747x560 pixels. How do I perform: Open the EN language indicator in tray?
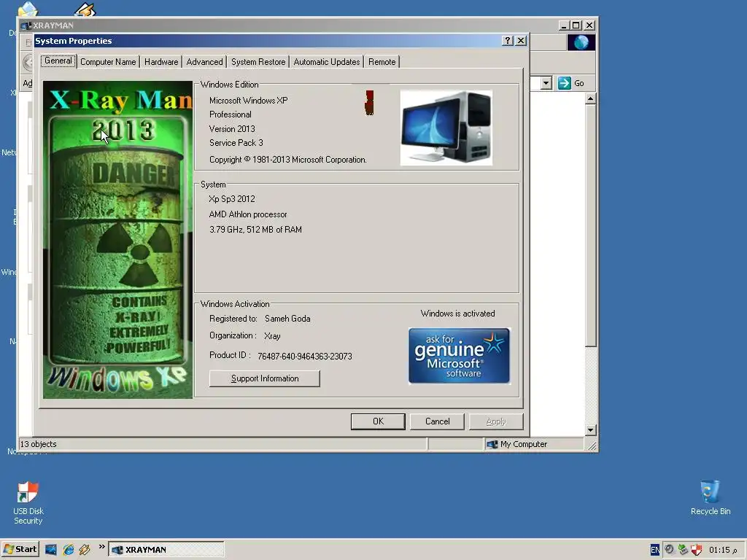[655, 550]
